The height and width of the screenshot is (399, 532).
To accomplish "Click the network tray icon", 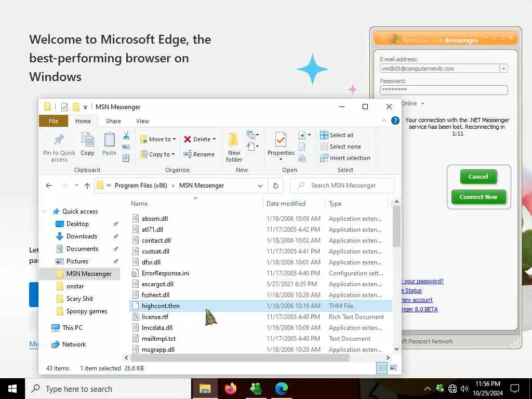I will pos(453,389).
